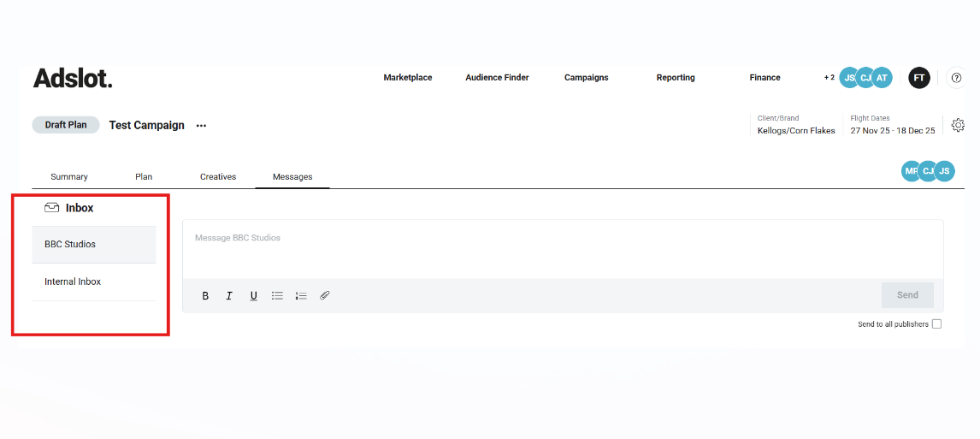Open Marketplace in top navigation
The width and height of the screenshot is (980, 439).
tap(408, 78)
